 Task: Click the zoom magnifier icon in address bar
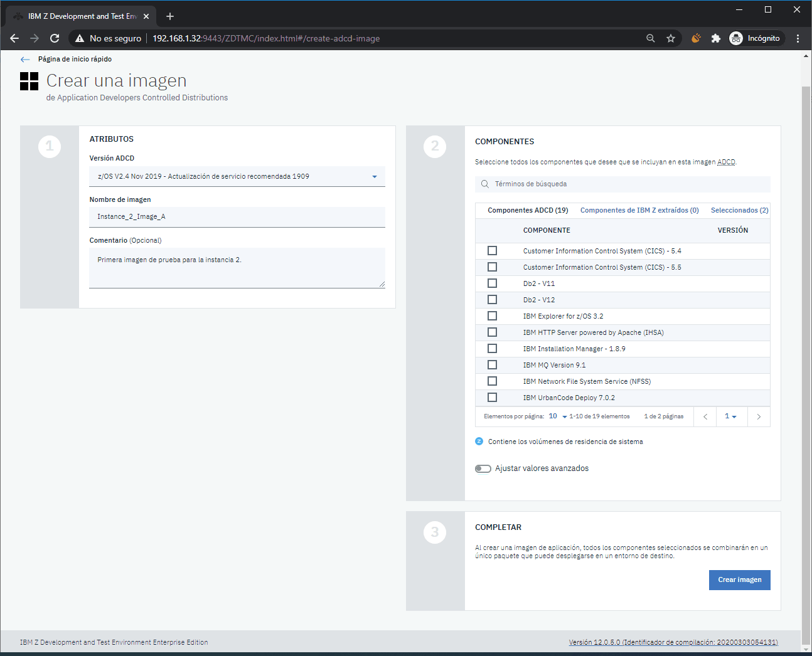tap(651, 38)
